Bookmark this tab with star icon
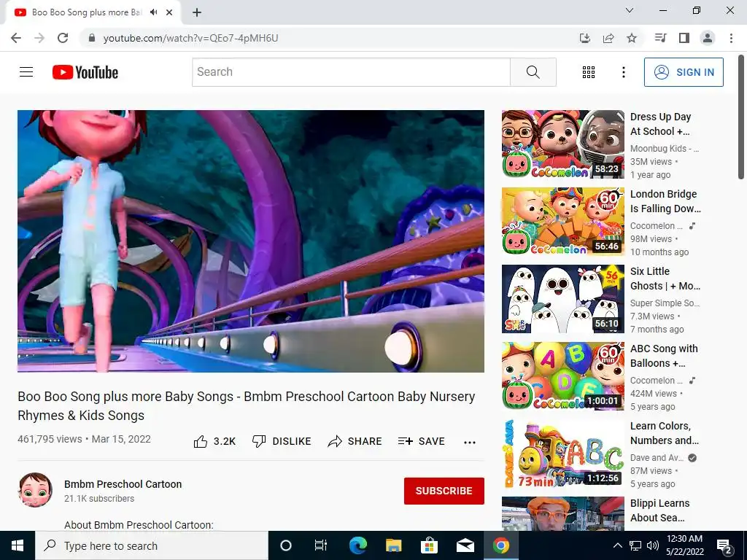Viewport: 747px width, 560px height. (x=632, y=38)
